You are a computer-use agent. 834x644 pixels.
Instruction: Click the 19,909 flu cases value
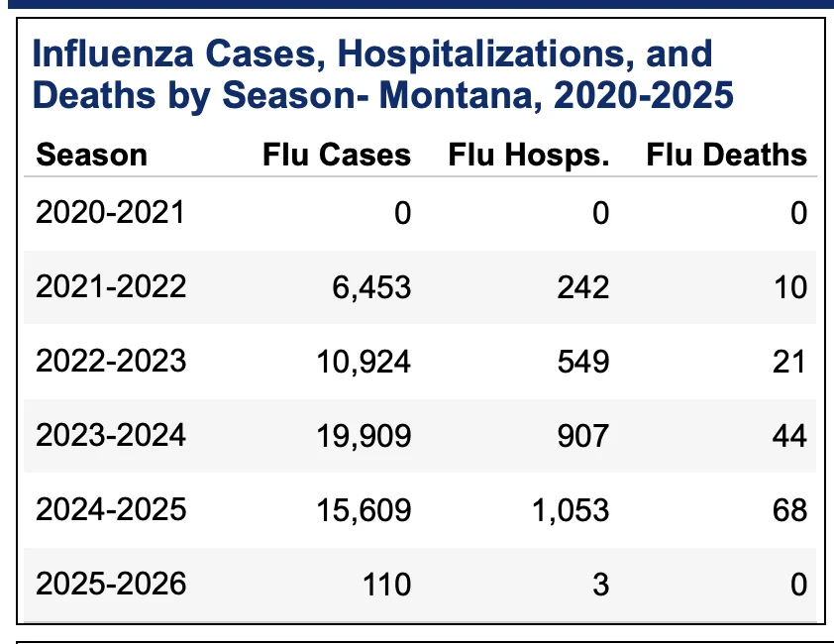pyautogui.click(x=364, y=436)
